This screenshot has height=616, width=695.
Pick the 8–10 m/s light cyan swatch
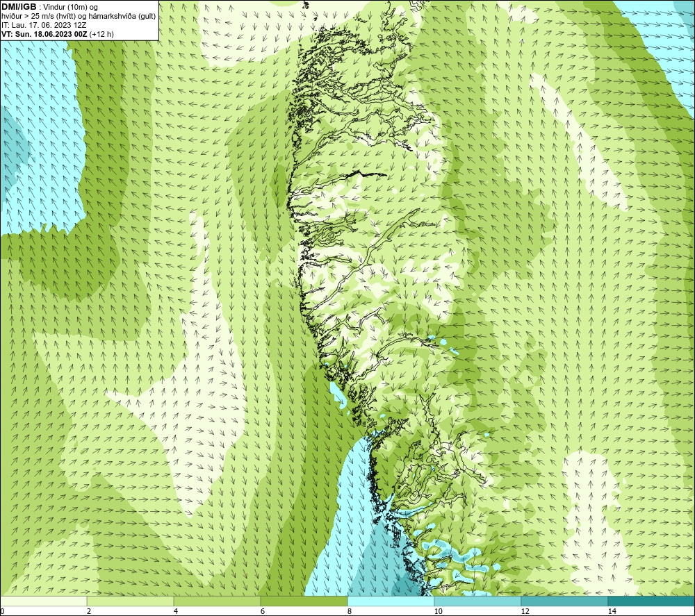coord(391,601)
